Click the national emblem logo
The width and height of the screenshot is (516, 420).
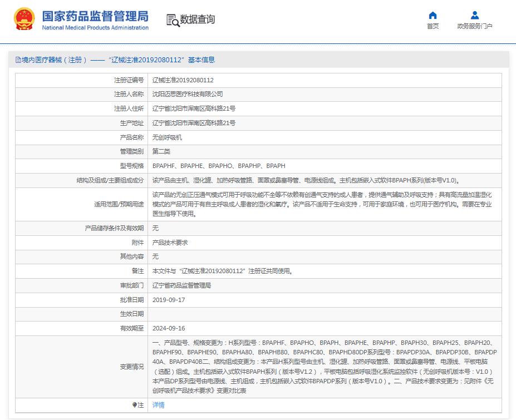click(25, 19)
